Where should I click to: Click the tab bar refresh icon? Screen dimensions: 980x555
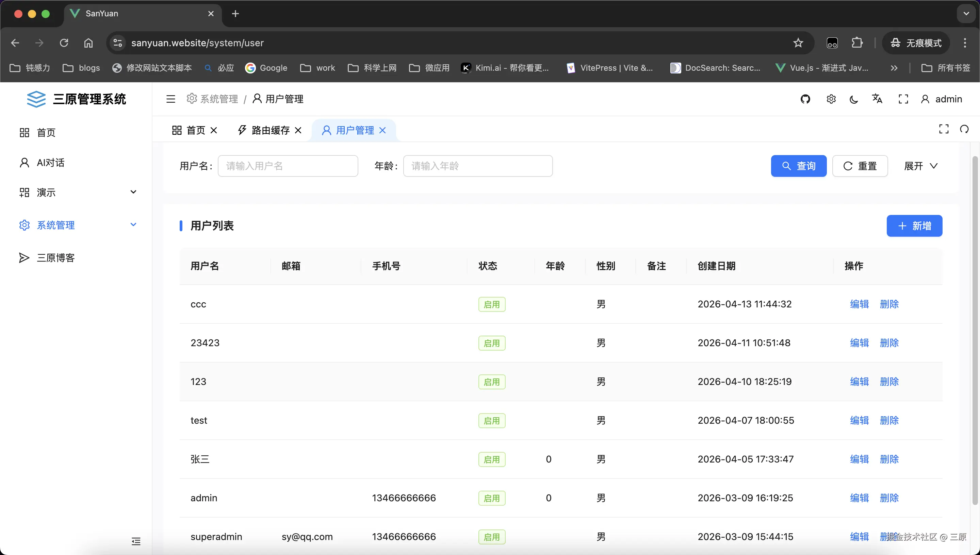click(964, 129)
